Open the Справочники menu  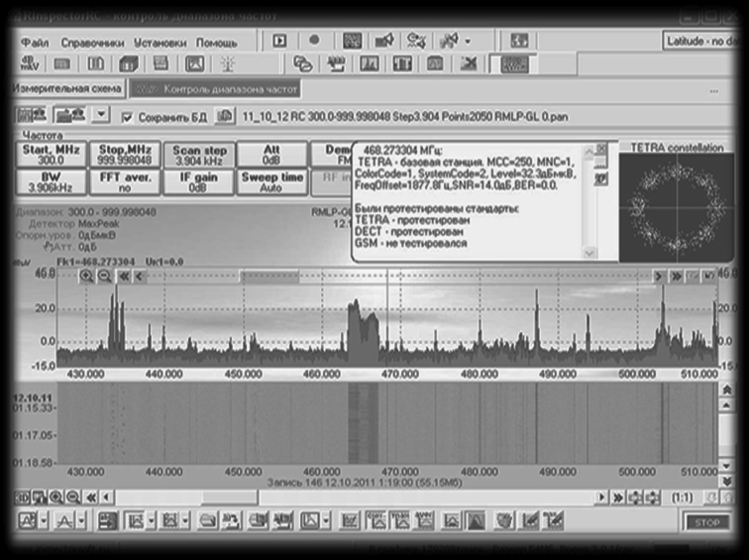pyautogui.click(x=92, y=43)
